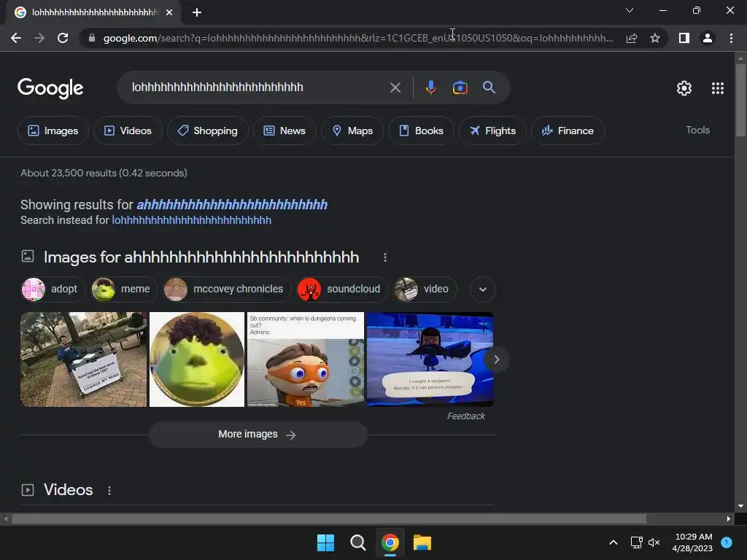Open the green frog face image
Viewport: 747px width, 560px height.
(197, 359)
